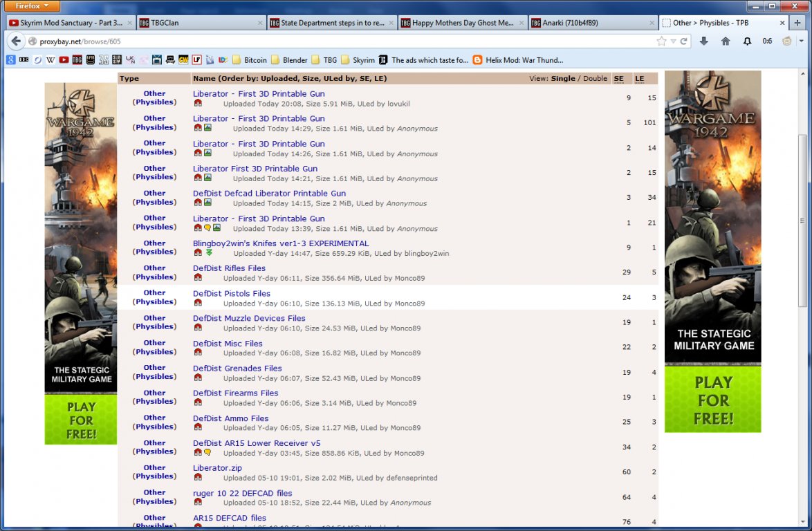
Task: Select the Other > Physibles - TPB tab
Action: point(723,23)
